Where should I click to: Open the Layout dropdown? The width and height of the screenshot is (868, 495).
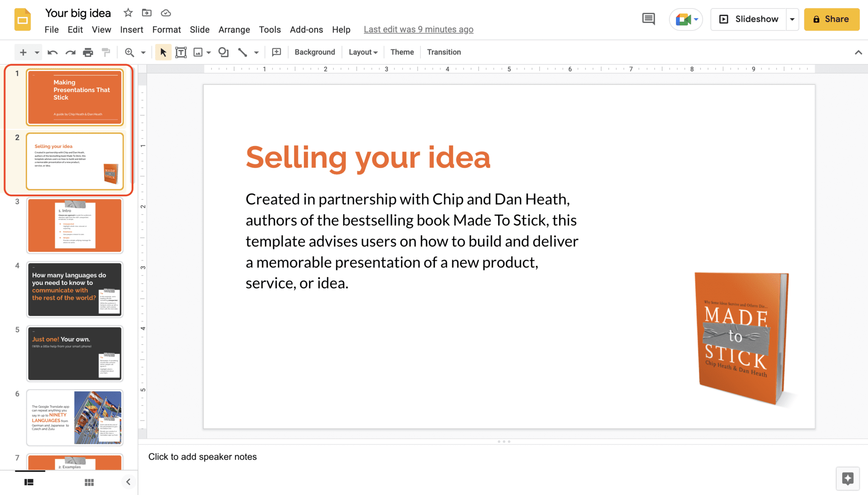click(363, 52)
